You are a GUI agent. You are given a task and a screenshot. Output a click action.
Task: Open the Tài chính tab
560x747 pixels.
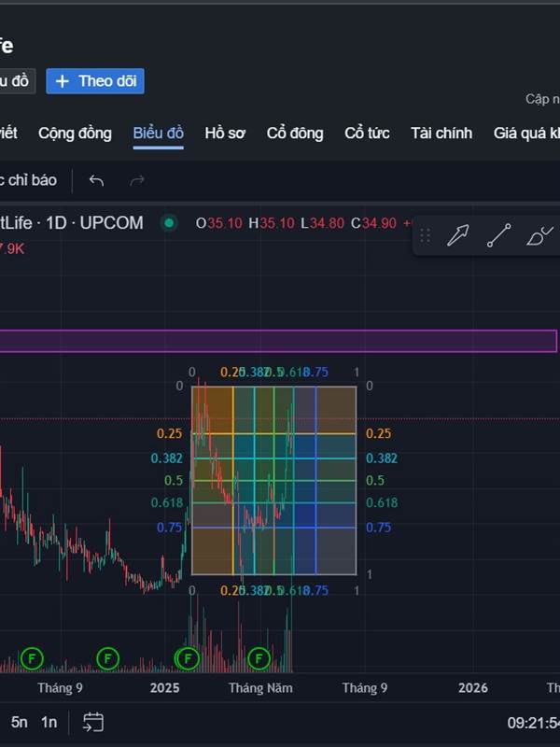point(441,133)
